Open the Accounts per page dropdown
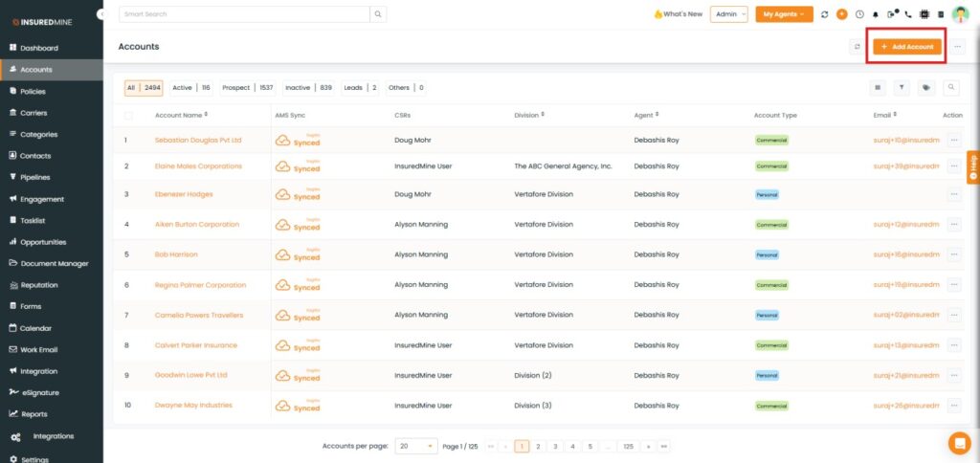 (x=416, y=446)
